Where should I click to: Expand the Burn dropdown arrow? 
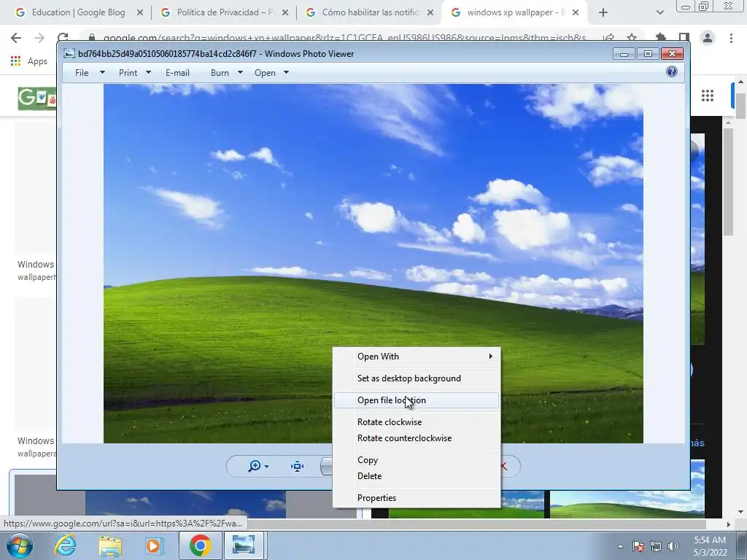(240, 72)
